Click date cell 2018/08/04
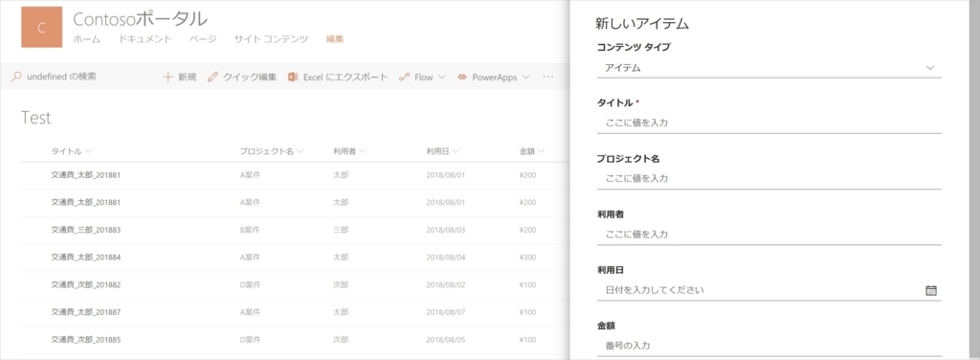Image resolution: width=980 pixels, height=360 pixels. coord(446,258)
